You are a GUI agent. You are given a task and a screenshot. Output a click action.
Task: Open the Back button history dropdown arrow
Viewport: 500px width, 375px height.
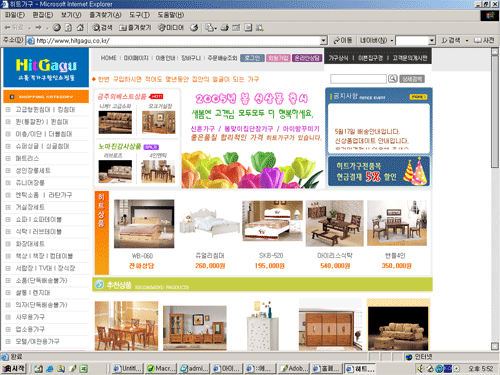[x=30, y=28]
